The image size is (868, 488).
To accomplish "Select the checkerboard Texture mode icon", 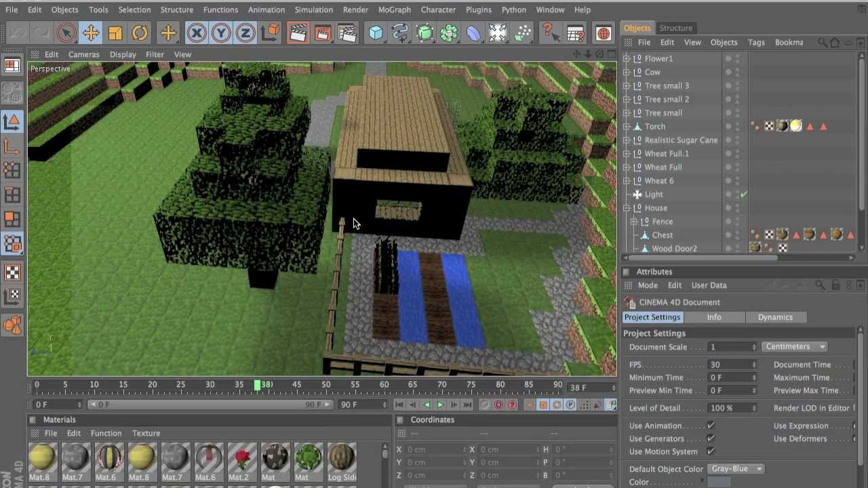I will coord(12,272).
